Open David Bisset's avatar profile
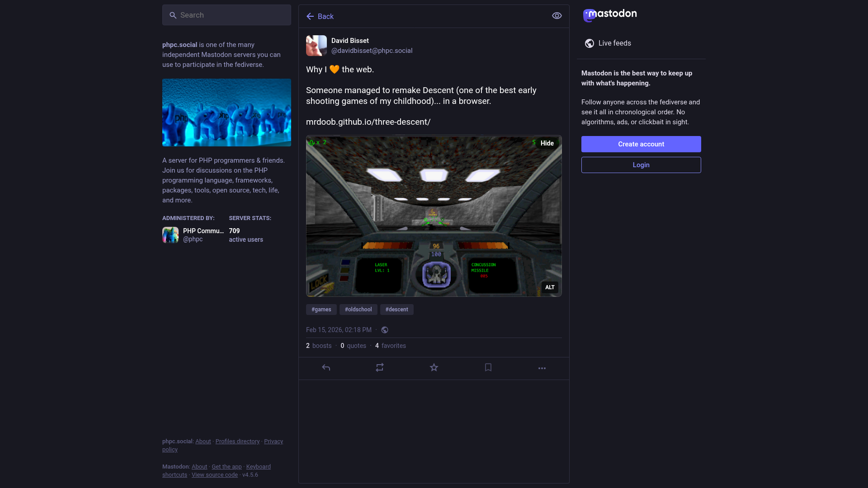The width and height of the screenshot is (868, 488). pos(316,46)
